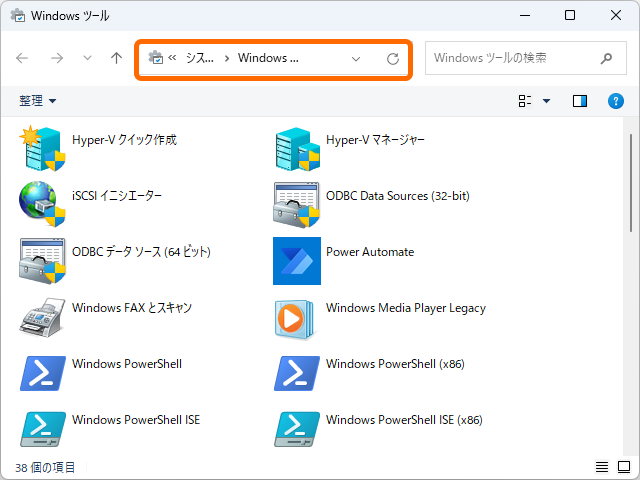Select the Windows FAX とスキャン label
640x480 pixels.
(132, 308)
